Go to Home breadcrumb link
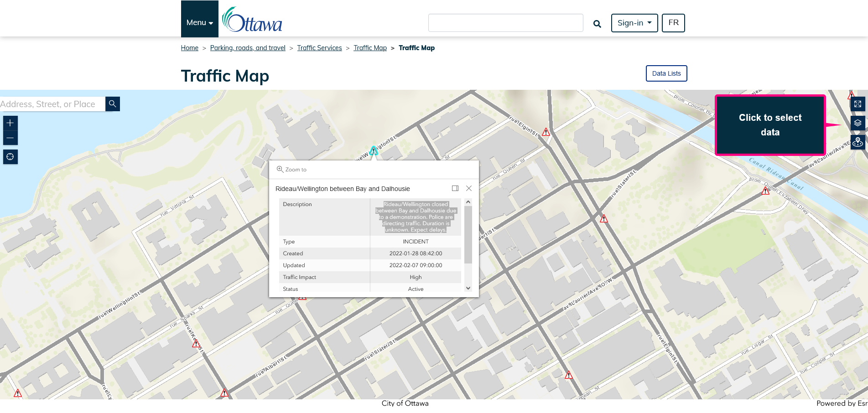 189,48
